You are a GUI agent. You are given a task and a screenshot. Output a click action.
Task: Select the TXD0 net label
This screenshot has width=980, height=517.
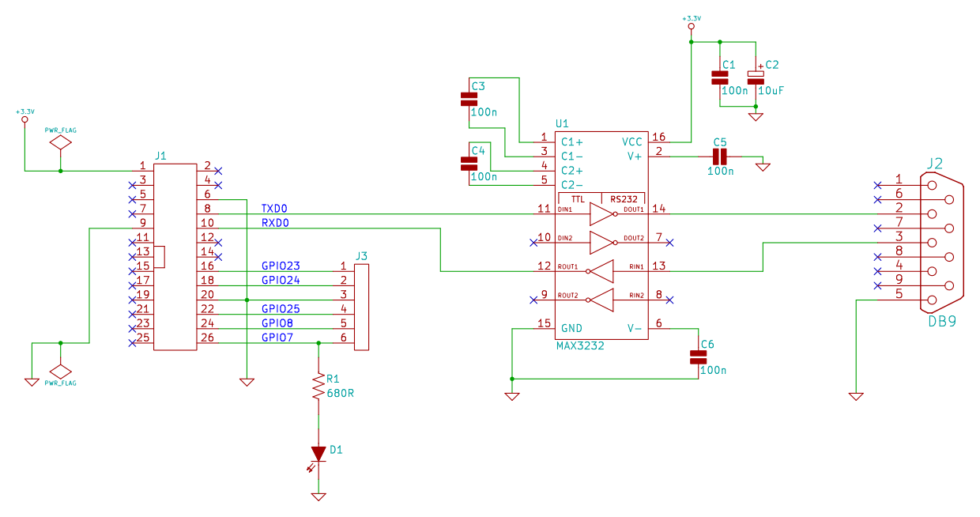click(x=274, y=208)
